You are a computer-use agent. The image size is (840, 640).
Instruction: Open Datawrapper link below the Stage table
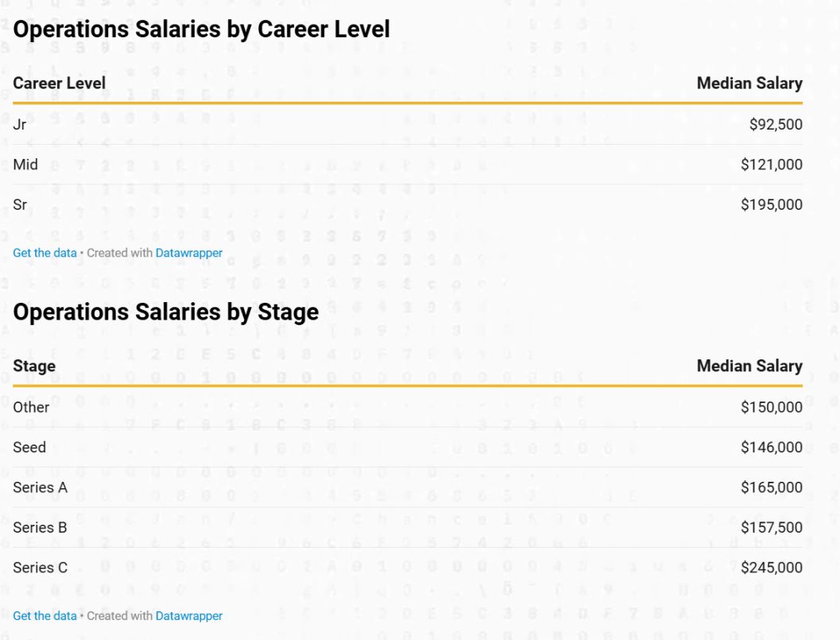click(188, 615)
